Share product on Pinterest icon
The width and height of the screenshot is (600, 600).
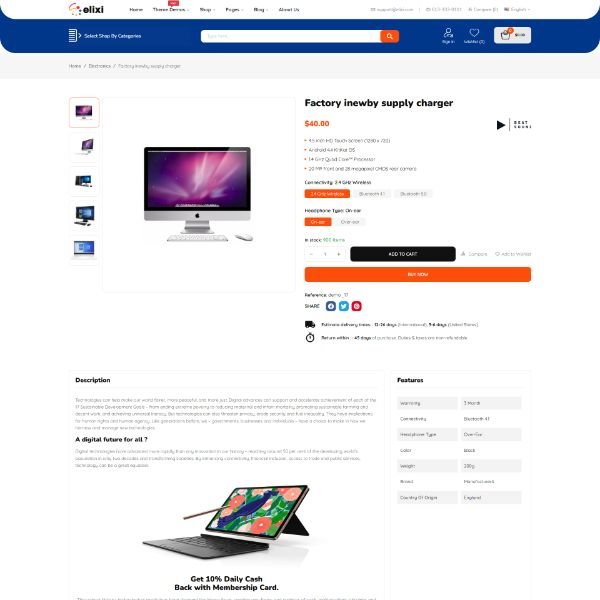[x=356, y=306]
